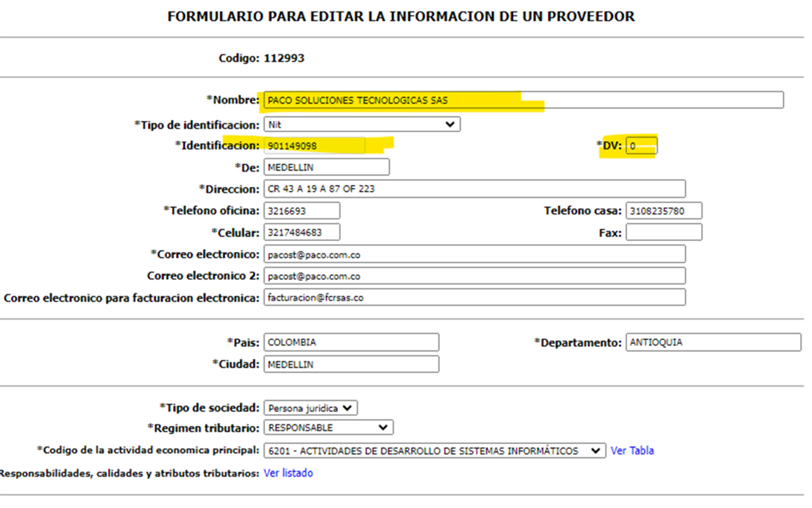Viewport: 812px width, 508px height.
Task: Click the Departamento field showing ANTIOQUIA
Action: click(x=713, y=342)
